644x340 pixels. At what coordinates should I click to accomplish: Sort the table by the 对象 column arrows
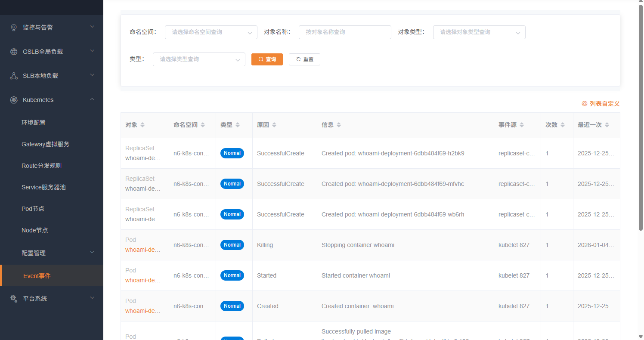pyautogui.click(x=142, y=124)
